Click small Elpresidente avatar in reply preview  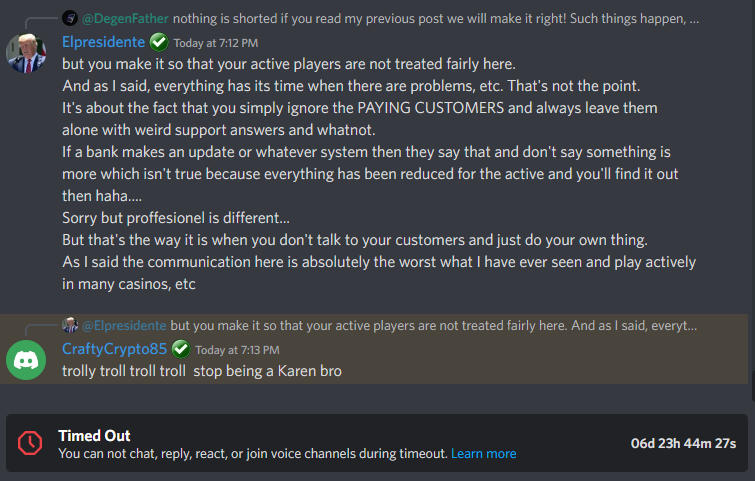[x=70, y=325]
